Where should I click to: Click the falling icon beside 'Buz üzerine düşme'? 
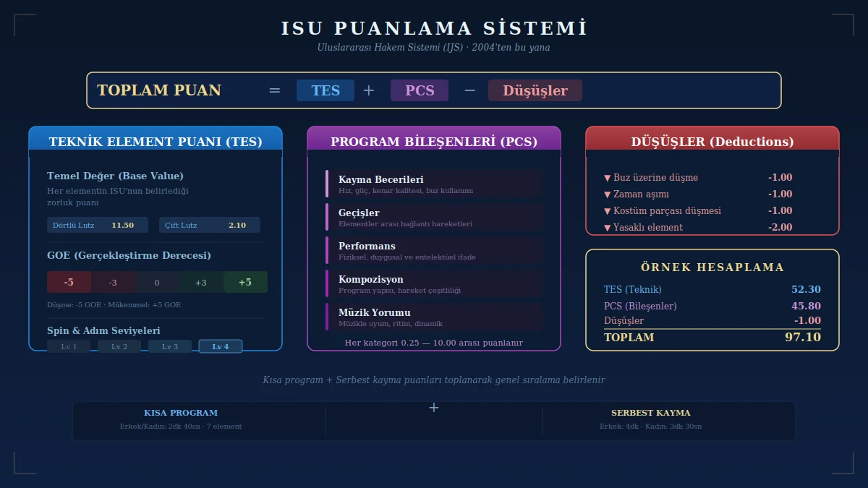pyautogui.click(x=608, y=177)
